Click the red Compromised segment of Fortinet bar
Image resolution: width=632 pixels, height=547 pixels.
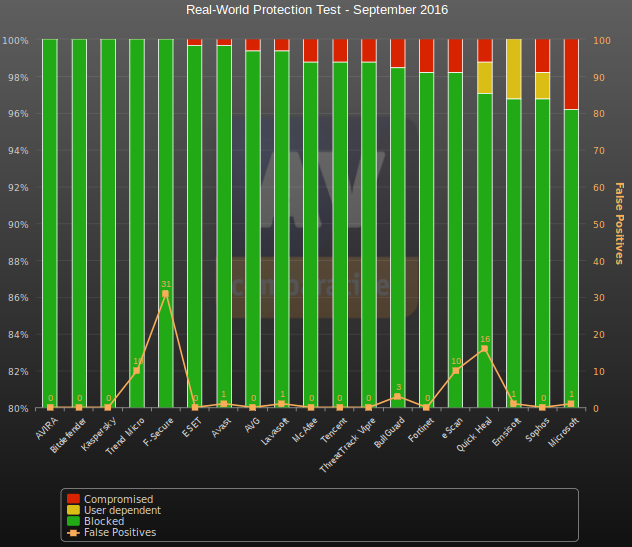click(x=426, y=56)
